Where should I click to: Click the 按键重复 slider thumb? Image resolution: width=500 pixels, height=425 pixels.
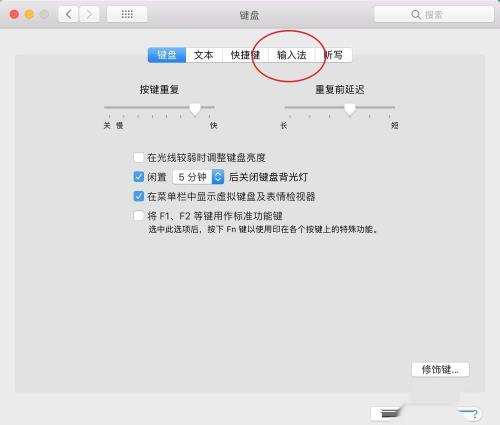click(195, 109)
